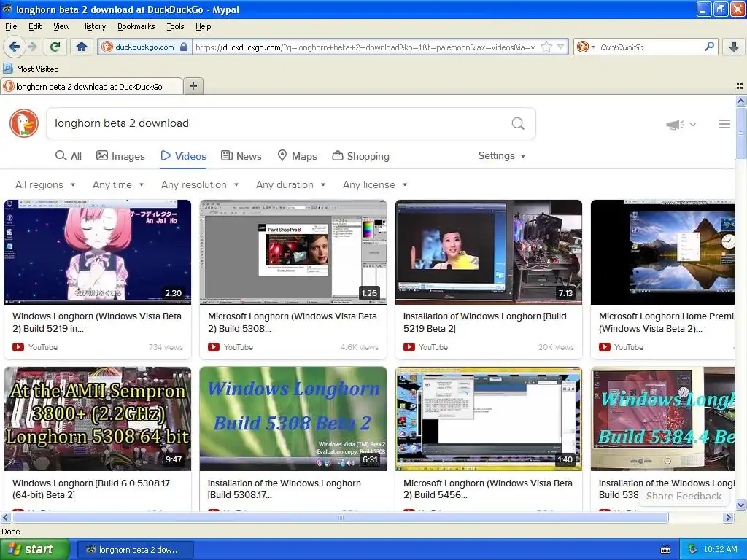Open the Help menu
Image resolution: width=747 pixels, height=560 pixels.
coord(203,26)
